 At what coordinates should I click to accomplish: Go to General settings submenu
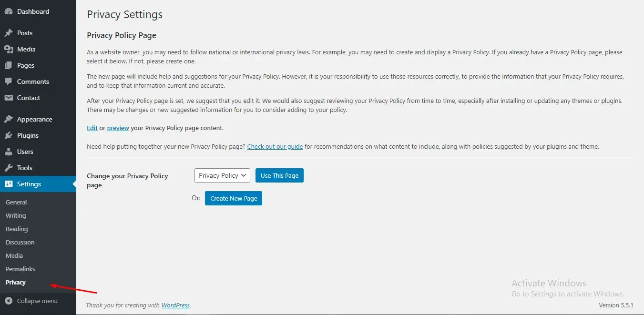tap(16, 202)
